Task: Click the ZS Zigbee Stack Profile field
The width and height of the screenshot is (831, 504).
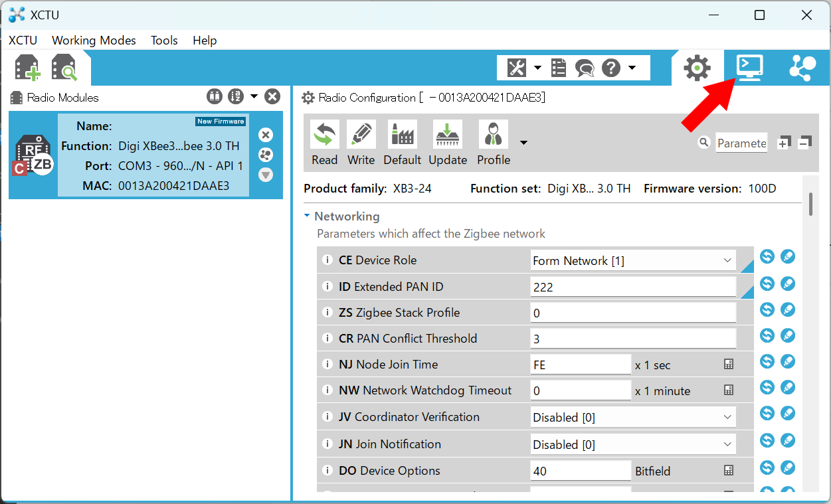Action: (633, 313)
